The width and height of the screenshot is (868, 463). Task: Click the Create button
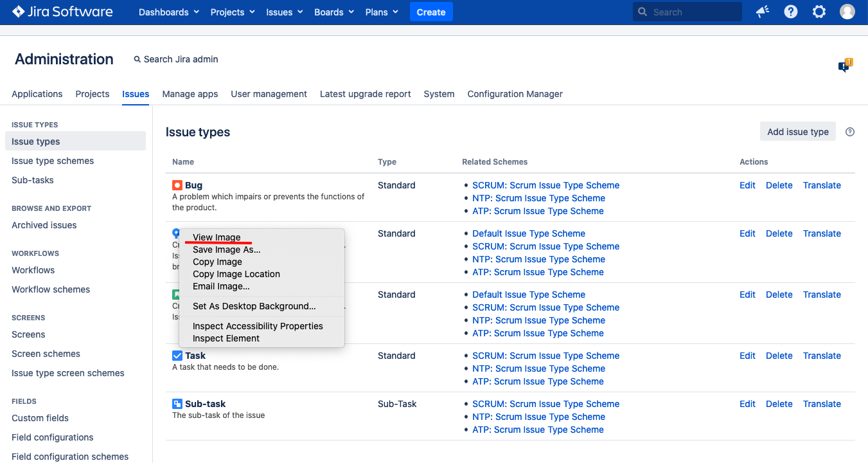[431, 12]
